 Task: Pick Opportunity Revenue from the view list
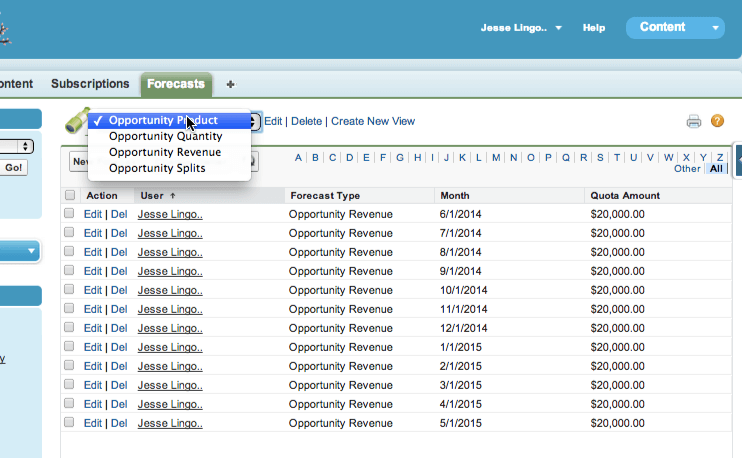click(165, 152)
